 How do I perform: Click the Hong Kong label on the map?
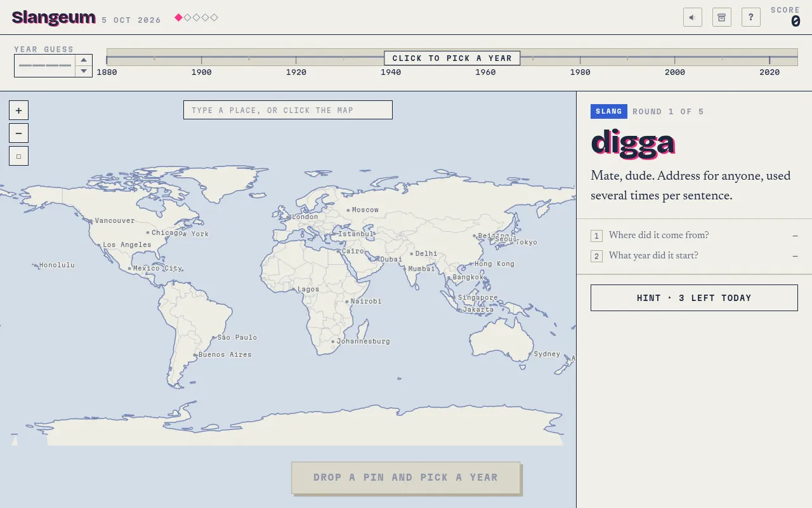point(495,264)
